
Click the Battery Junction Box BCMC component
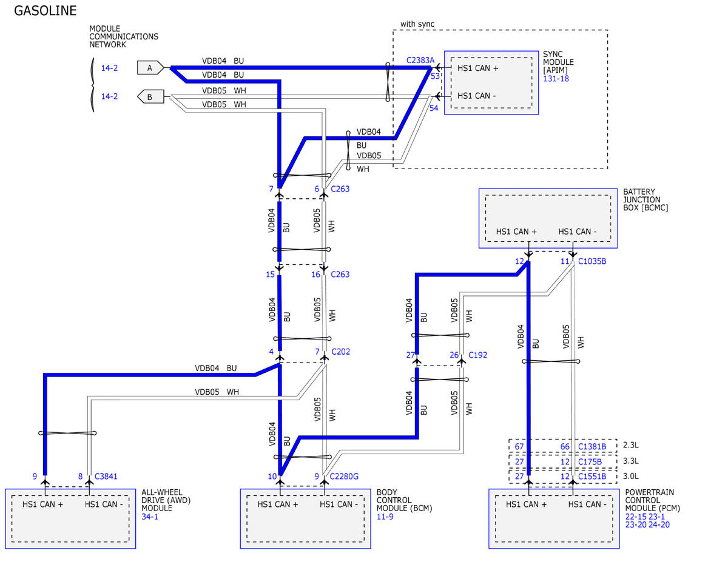click(x=548, y=218)
